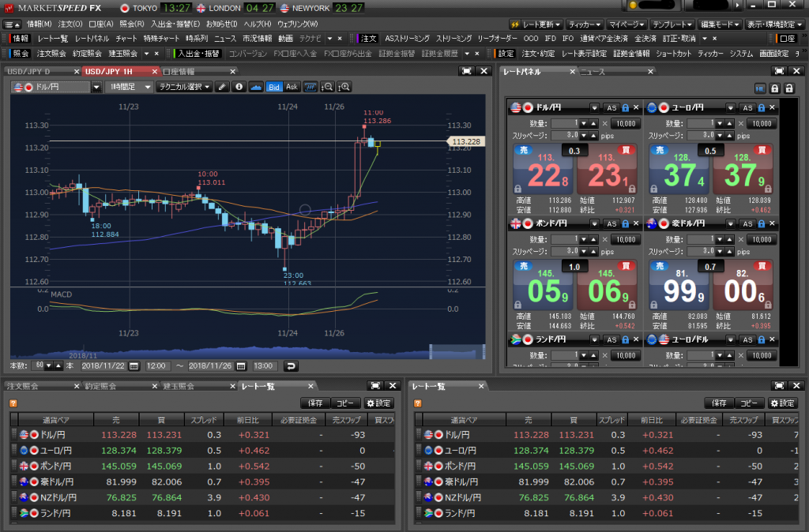809x532 pixels.
Task: Expand the テクニカル選択 dropdown
Action: click(183, 87)
